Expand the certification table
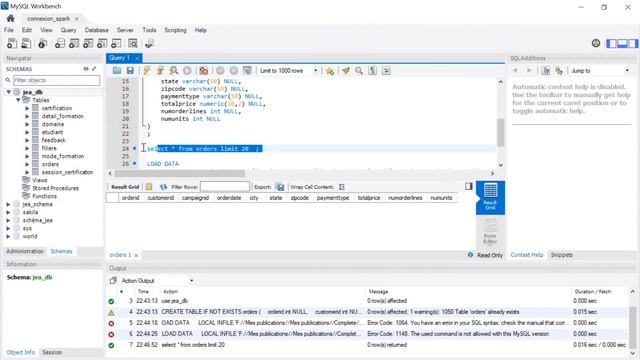The width and height of the screenshot is (640, 360). [27, 108]
